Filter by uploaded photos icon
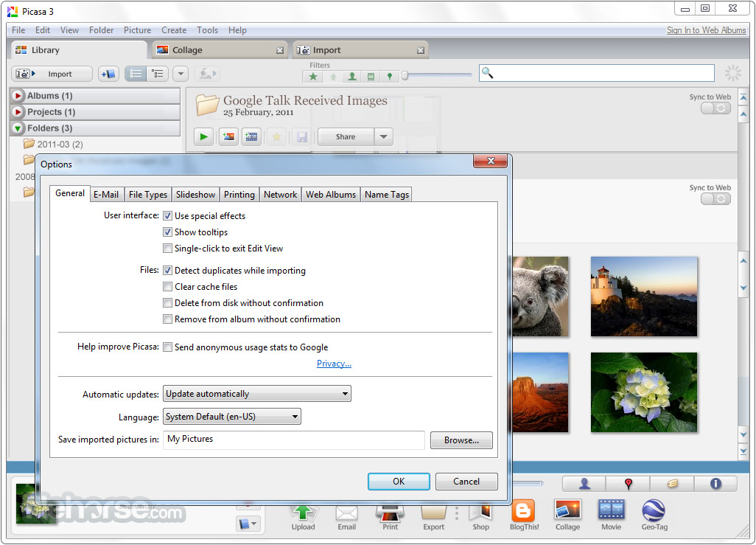 pyautogui.click(x=333, y=76)
